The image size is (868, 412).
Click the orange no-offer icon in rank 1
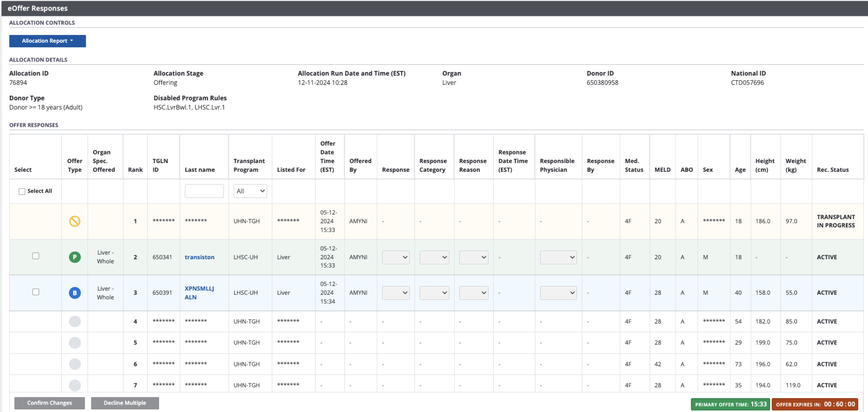[74, 221]
